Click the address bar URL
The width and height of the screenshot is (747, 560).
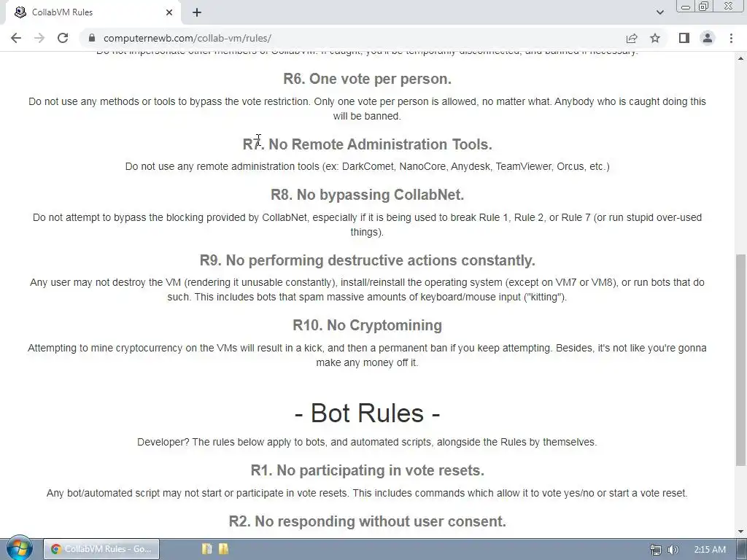187,38
